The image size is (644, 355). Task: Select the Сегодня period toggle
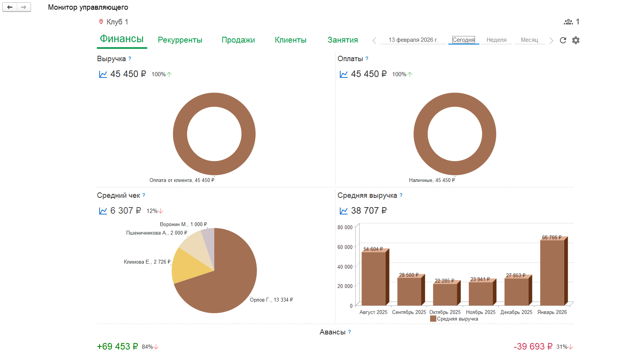[x=463, y=40]
